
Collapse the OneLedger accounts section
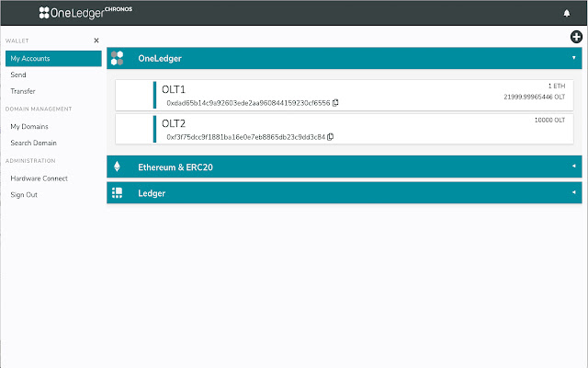(573, 58)
